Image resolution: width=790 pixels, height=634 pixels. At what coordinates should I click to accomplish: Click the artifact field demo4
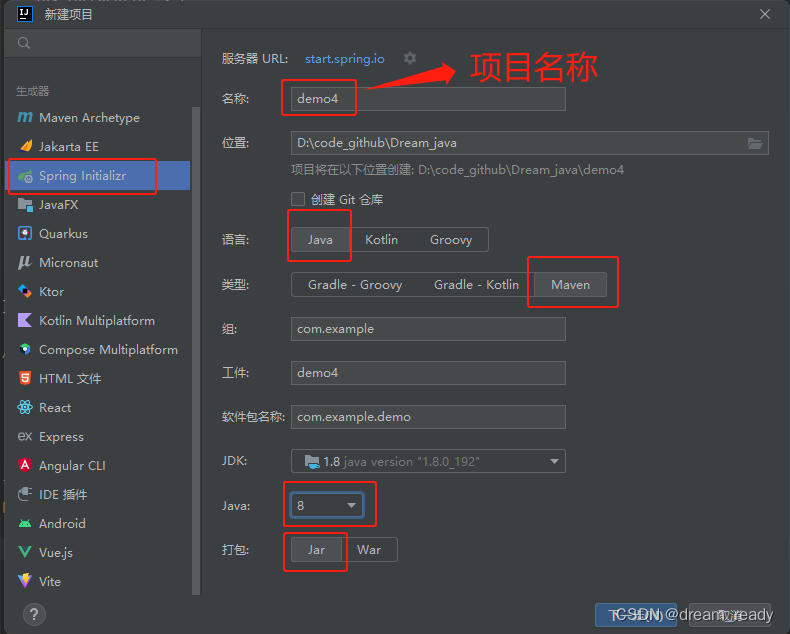[x=428, y=373]
